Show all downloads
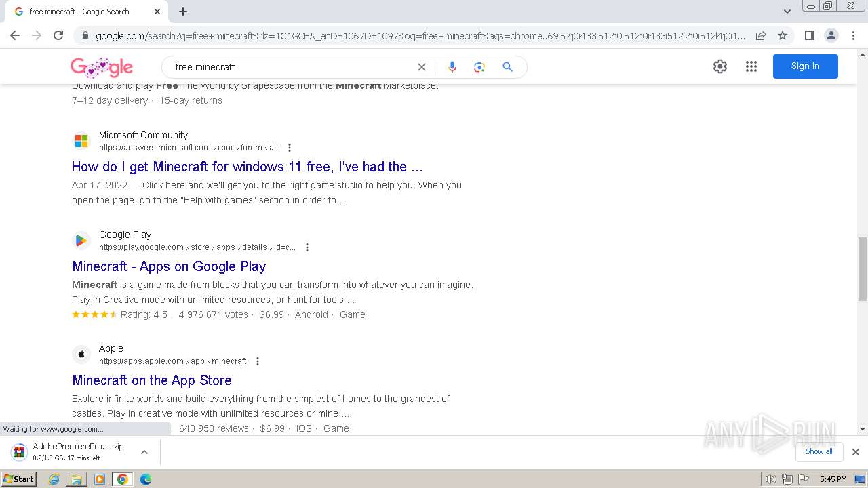The width and height of the screenshot is (868, 488). click(818, 451)
